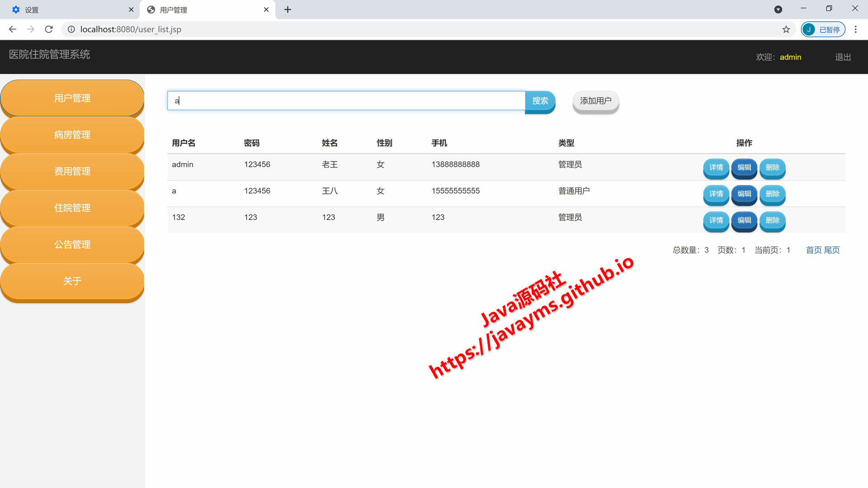Screen dimensions: 868x488
Task: Minimize the browser window
Action: point(803,8)
